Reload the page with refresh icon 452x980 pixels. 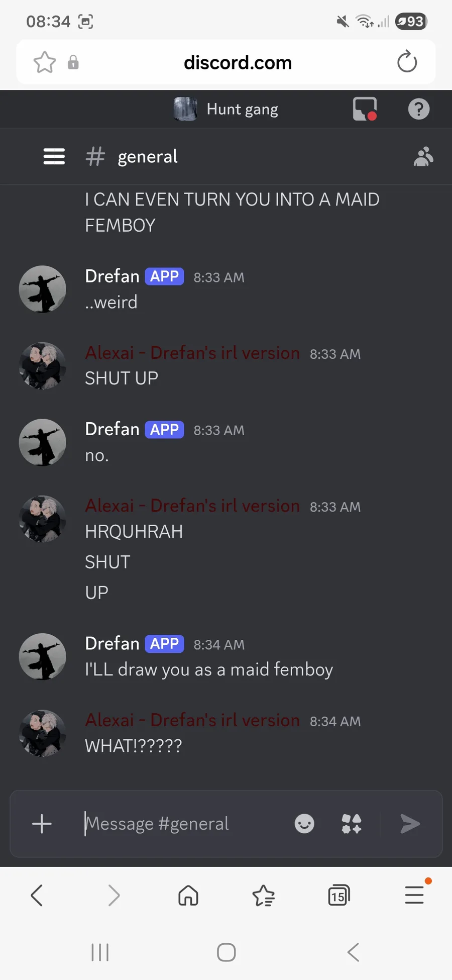click(407, 62)
